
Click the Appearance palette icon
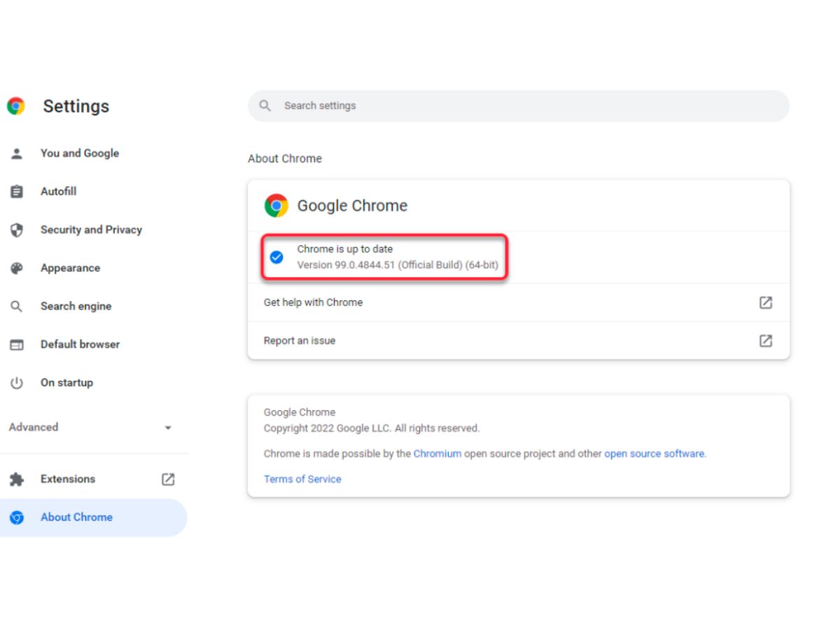click(17, 268)
